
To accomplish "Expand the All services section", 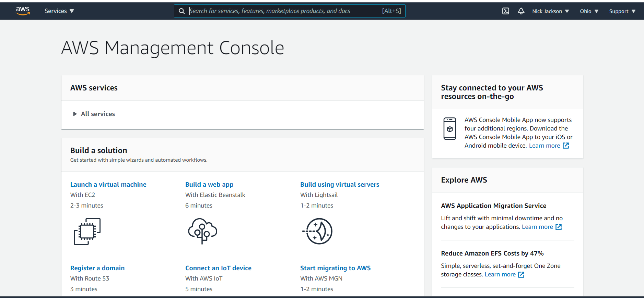I will coord(94,114).
